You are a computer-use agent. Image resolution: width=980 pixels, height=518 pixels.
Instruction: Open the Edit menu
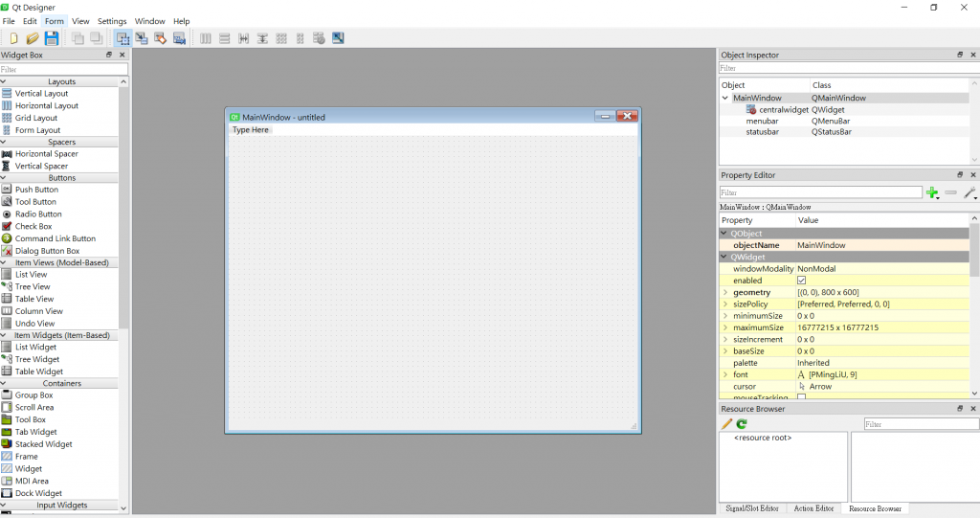pos(30,21)
